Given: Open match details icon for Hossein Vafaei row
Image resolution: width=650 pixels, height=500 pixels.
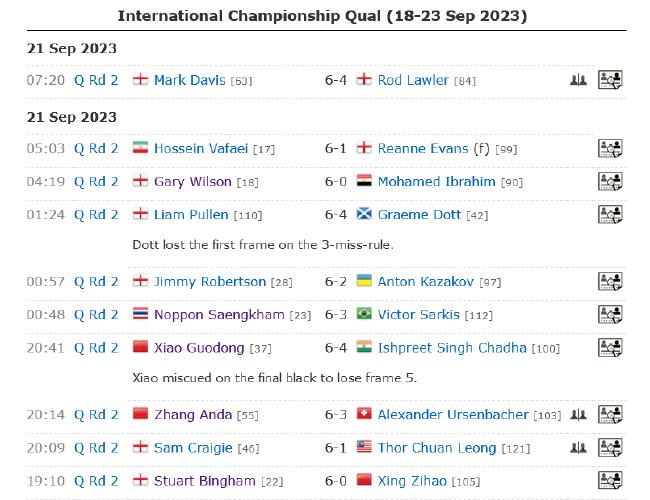Looking at the screenshot, I should (610, 148).
